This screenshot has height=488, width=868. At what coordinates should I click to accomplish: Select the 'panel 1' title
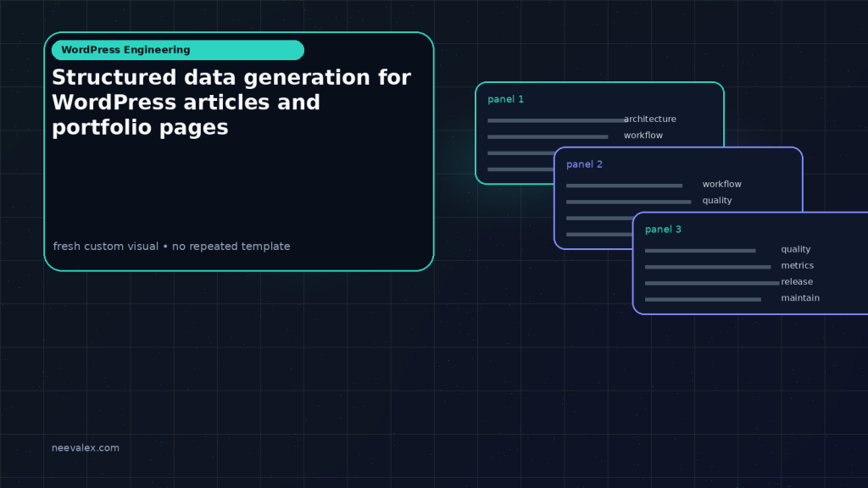pyautogui.click(x=505, y=99)
